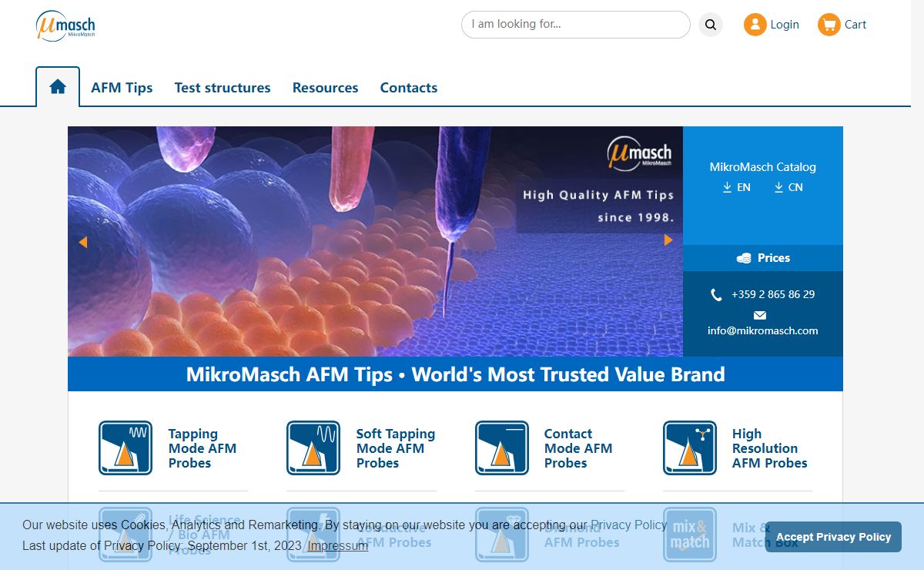Click the Login text link
This screenshot has width=924, height=570.
pos(785,25)
